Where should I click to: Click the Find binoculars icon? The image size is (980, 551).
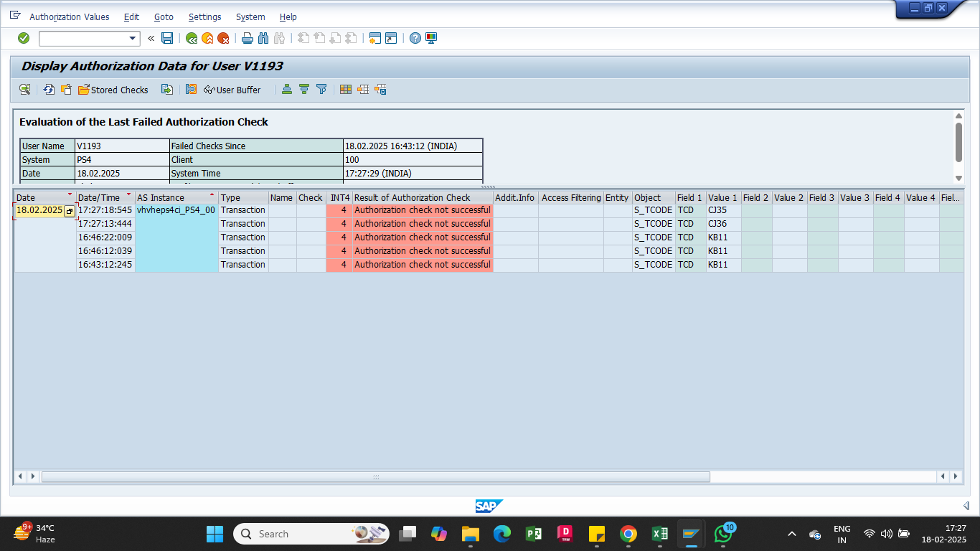click(x=263, y=38)
